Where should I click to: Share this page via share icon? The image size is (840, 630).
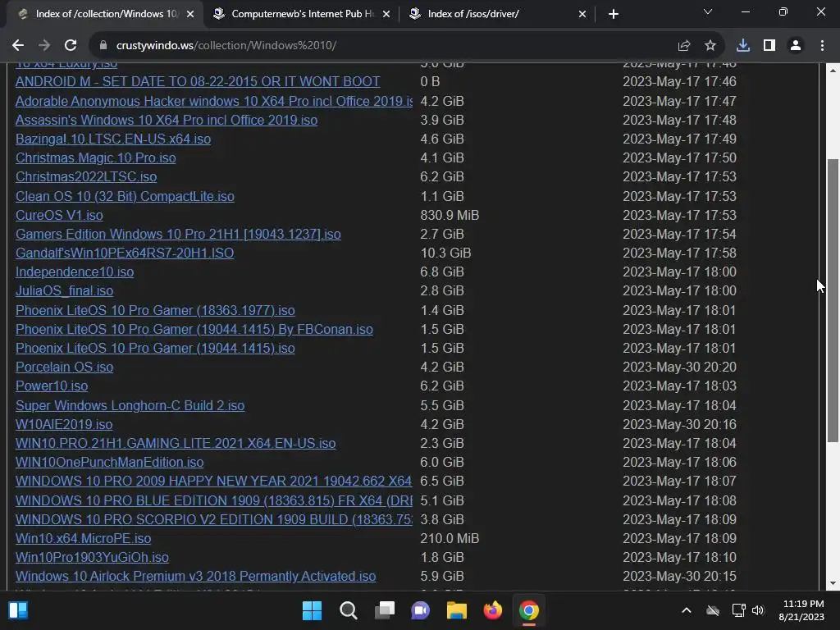(683, 46)
